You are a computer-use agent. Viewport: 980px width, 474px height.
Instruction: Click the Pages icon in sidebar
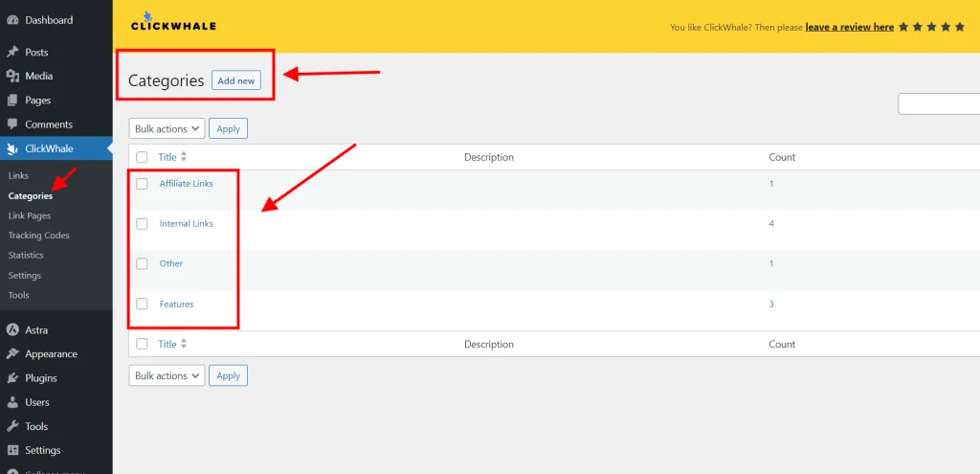[x=12, y=101]
